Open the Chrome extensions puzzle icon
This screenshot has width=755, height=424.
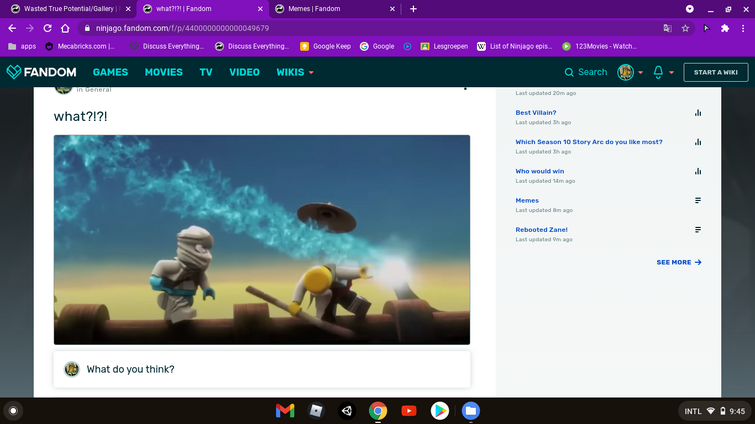click(x=725, y=28)
